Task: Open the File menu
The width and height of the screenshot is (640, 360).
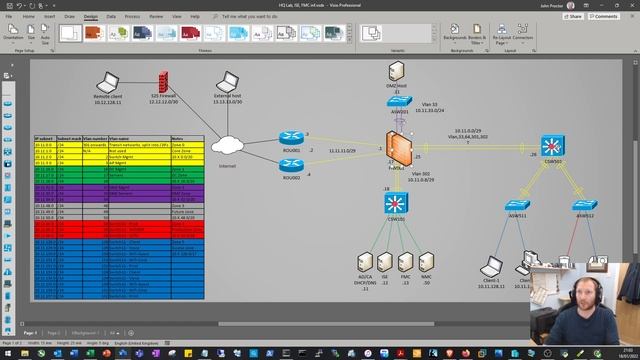Action: [9, 16]
